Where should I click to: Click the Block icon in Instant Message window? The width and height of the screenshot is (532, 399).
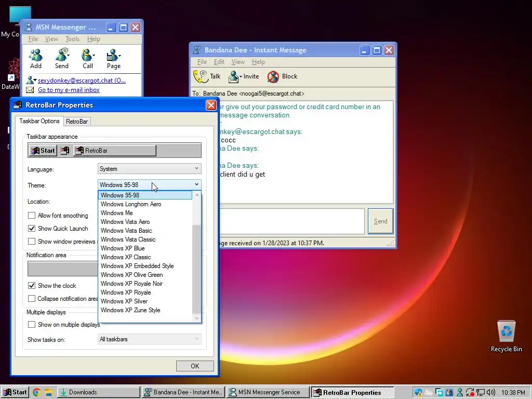(x=282, y=76)
